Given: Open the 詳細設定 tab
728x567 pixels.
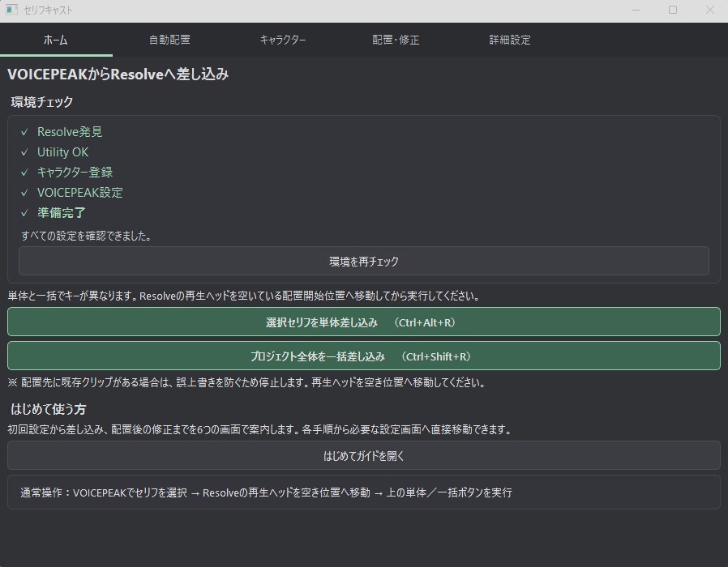Looking at the screenshot, I should pos(510,40).
